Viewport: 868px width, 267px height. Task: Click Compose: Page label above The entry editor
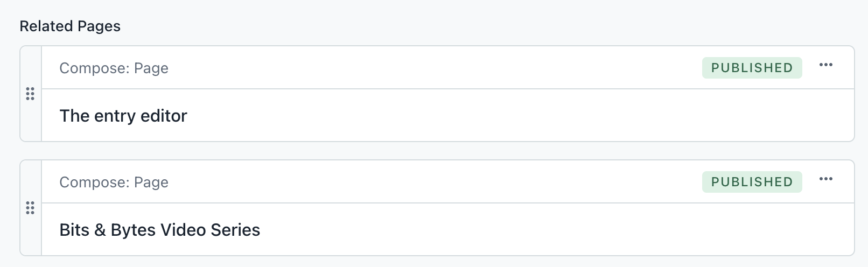coord(114,68)
